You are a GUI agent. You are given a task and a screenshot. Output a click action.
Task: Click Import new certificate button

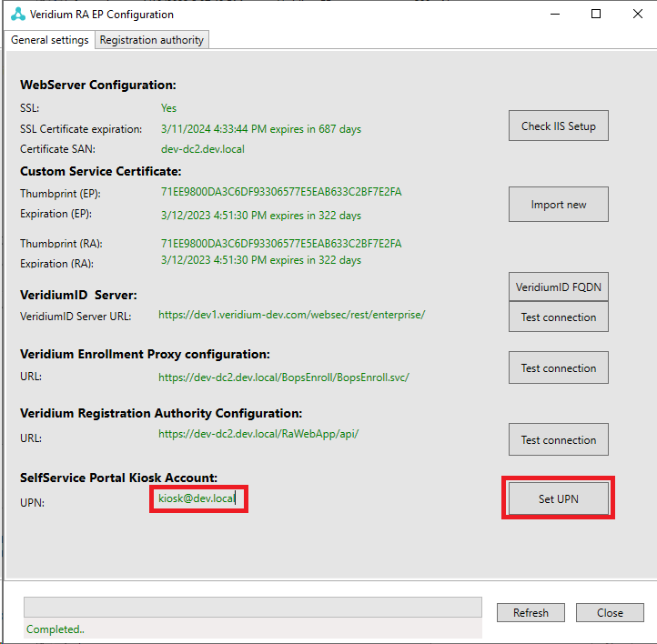coord(558,205)
